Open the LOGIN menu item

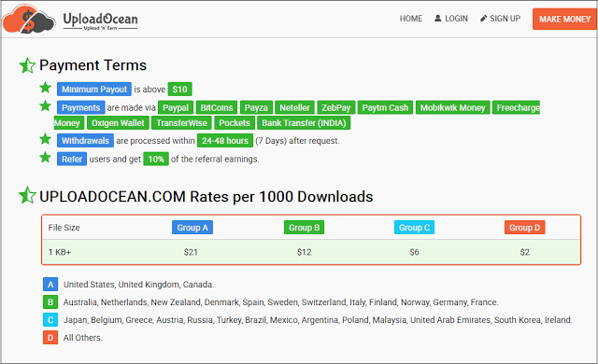(450, 19)
